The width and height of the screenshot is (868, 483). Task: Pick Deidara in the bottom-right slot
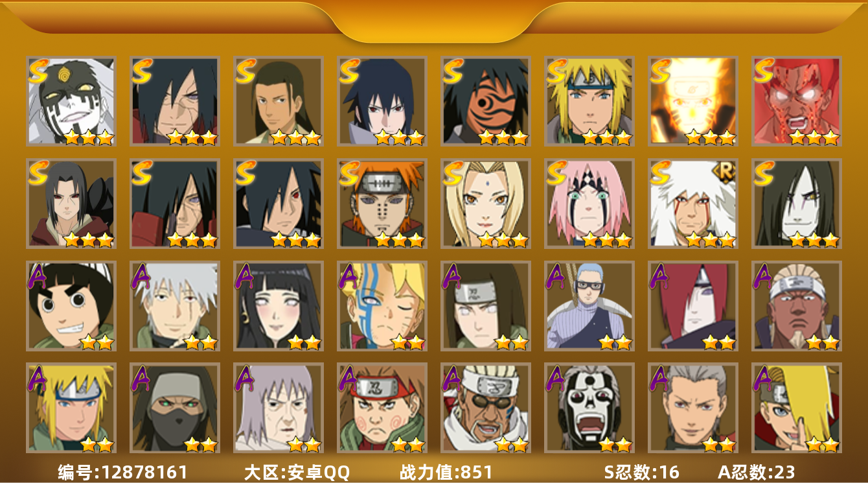pyautogui.click(x=797, y=408)
